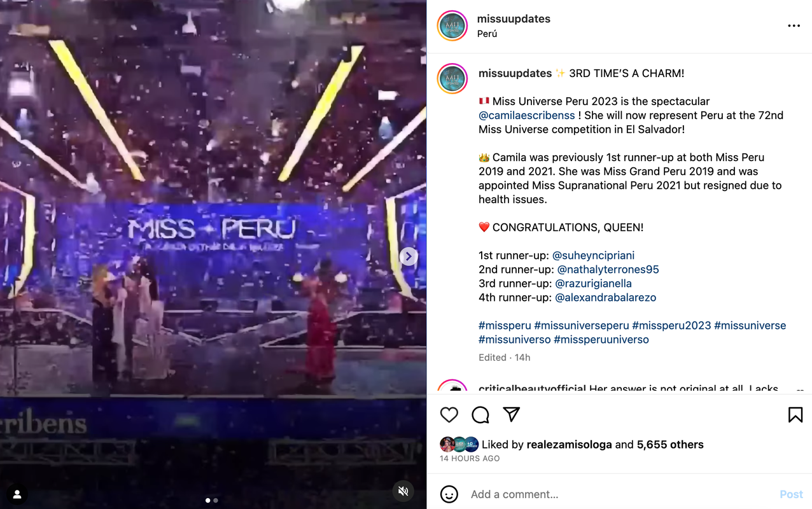This screenshot has width=812, height=509.
Task: Unmute the video sound
Action: [x=403, y=491]
